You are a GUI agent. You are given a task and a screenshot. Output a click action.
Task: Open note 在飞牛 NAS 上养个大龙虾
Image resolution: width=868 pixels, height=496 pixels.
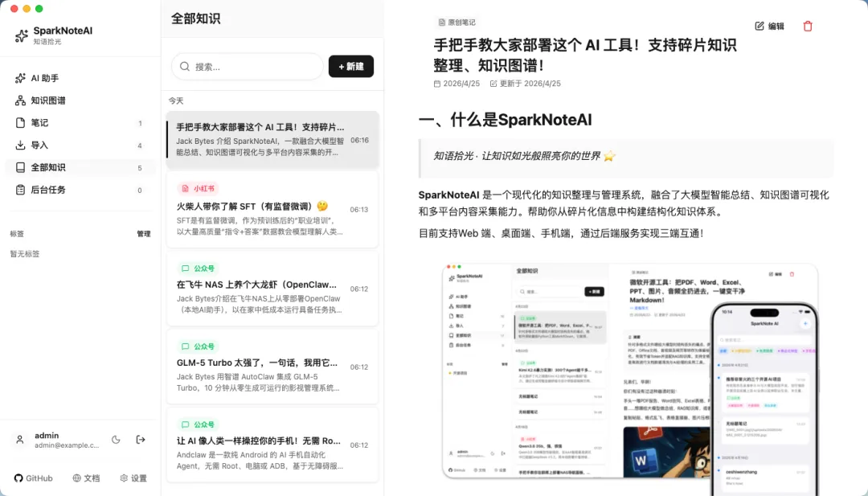click(x=273, y=289)
